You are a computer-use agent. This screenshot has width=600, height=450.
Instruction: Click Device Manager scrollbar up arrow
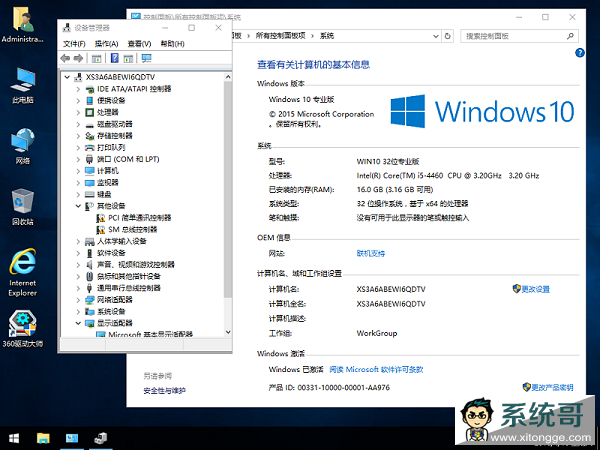228,77
